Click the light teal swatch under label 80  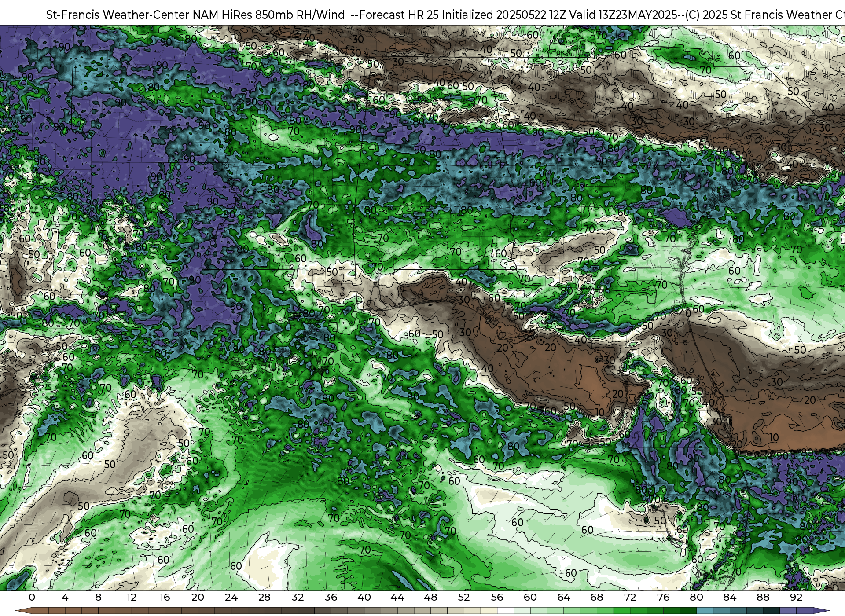click(705, 611)
